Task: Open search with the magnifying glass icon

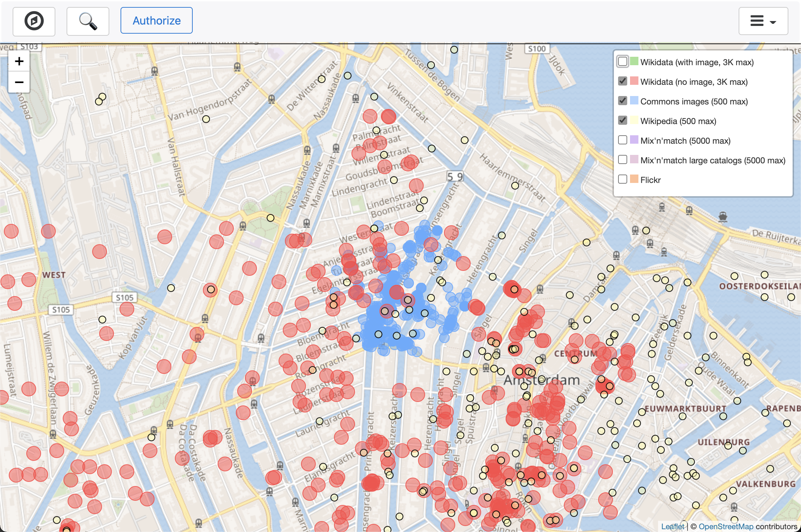Action: pos(88,21)
